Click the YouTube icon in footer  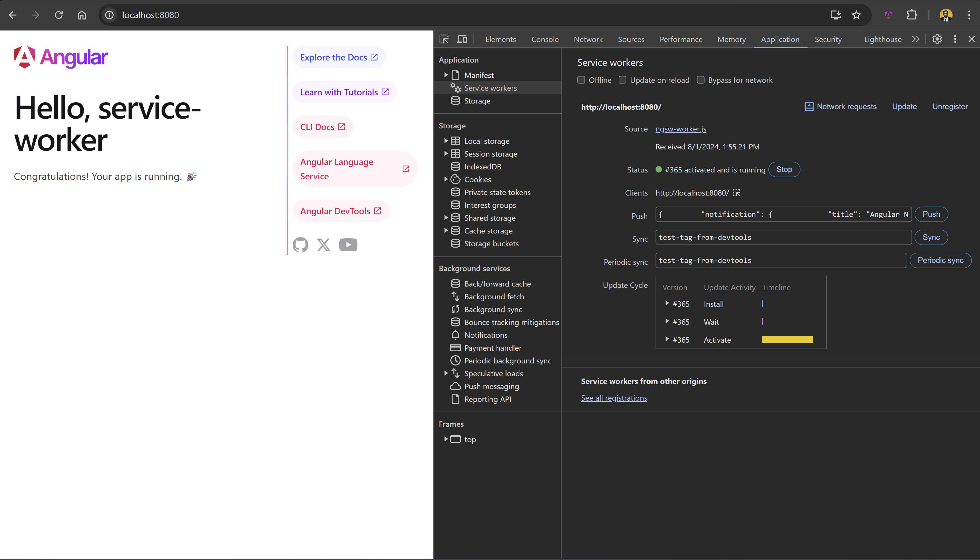click(348, 244)
